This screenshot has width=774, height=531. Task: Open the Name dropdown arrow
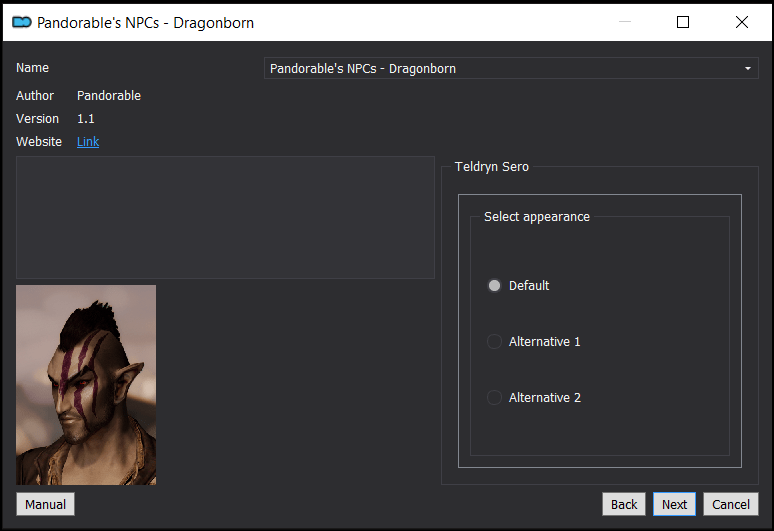748,69
